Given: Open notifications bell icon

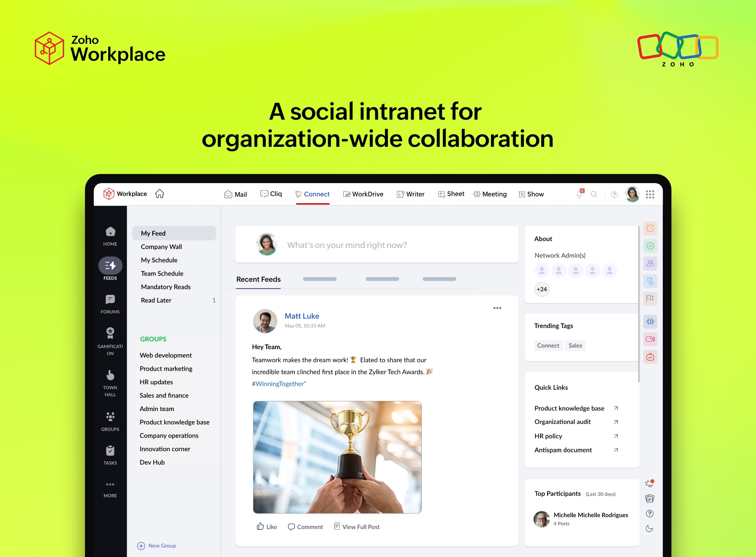Looking at the screenshot, I should click(x=580, y=194).
